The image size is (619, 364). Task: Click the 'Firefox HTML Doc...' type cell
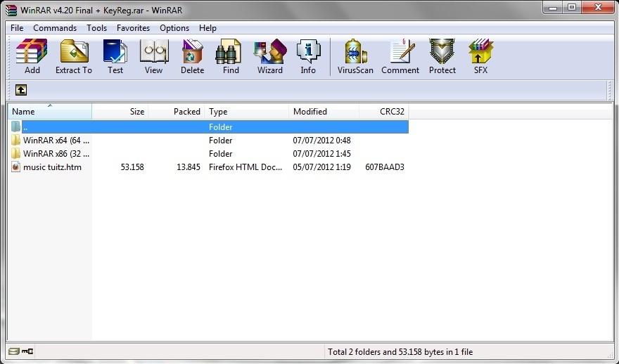coord(245,167)
